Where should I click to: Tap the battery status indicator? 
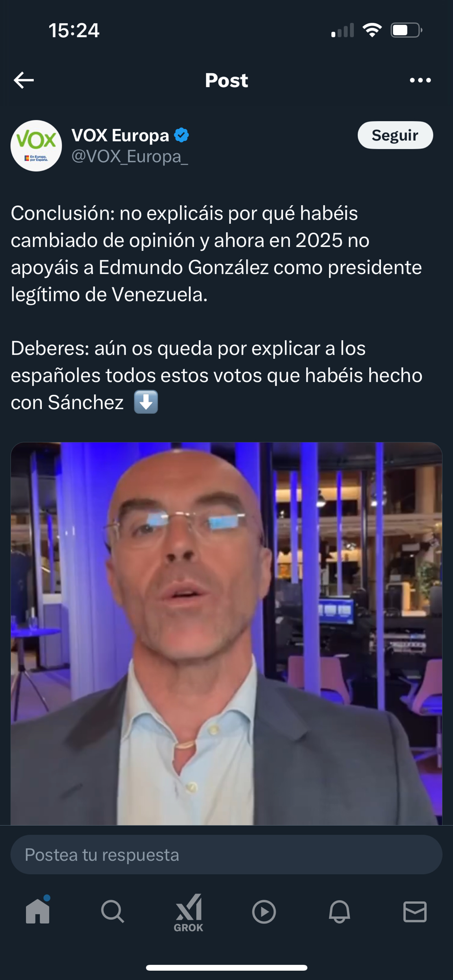click(x=406, y=30)
